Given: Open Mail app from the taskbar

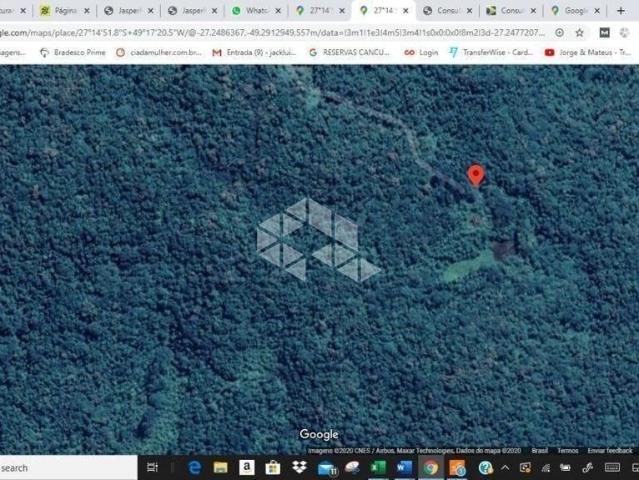Looking at the screenshot, I should (326, 468).
